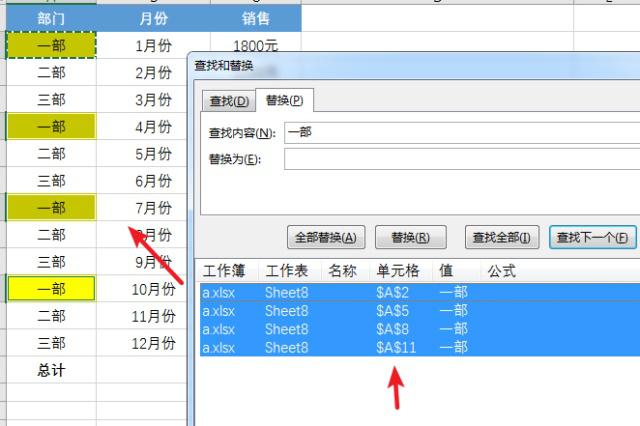The width and height of the screenshot is (640, 426).
Task: Select the 4月份 cell
Action: [x=142, y=126]
